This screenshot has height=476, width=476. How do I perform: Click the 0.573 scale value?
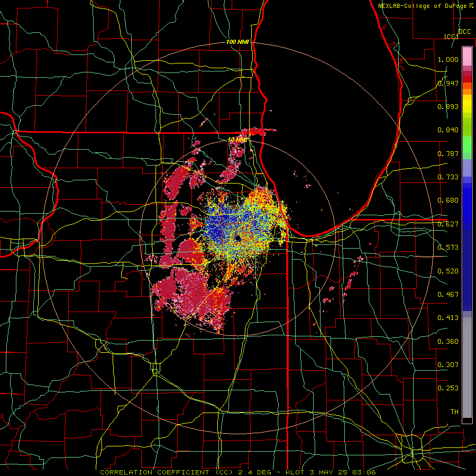pos(448,248)
